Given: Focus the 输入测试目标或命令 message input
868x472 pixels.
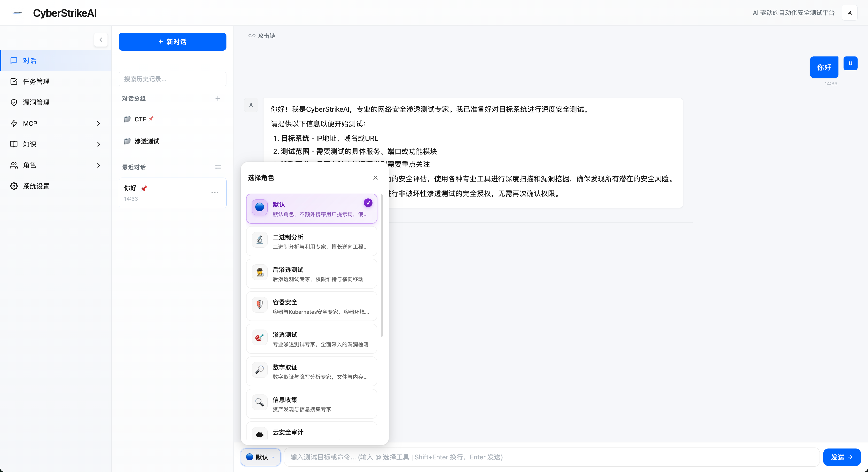Looking at the screenshot, I should tap(552, 457).
